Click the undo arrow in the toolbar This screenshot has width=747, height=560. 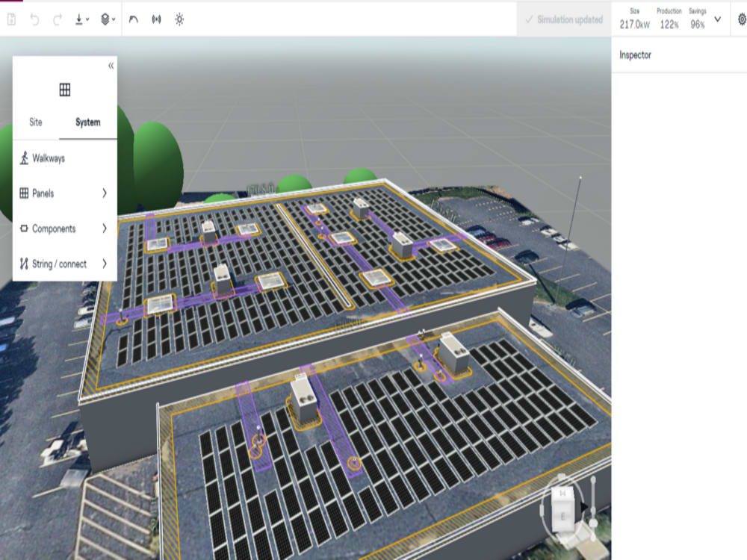click(x=35, y=20)
